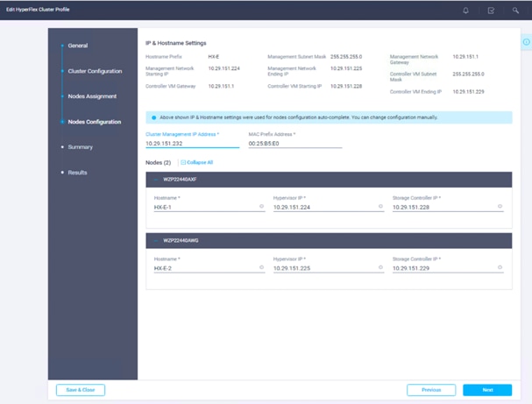This screenshot has width=532, height=404.
Task: Click the info icon in blue banner
Action: 153,117
